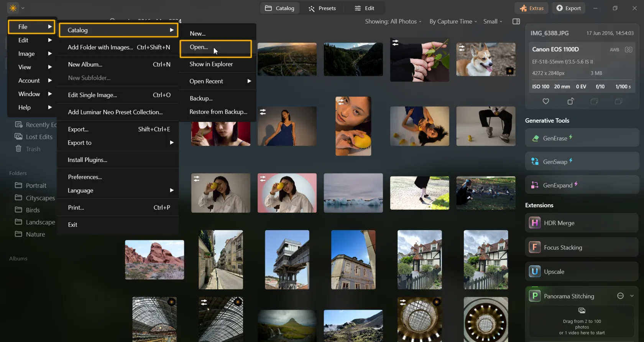The width and height of the screenshot is (644, 342).
Task: Click the GenSwap tool icon
Action: point(535,162)
